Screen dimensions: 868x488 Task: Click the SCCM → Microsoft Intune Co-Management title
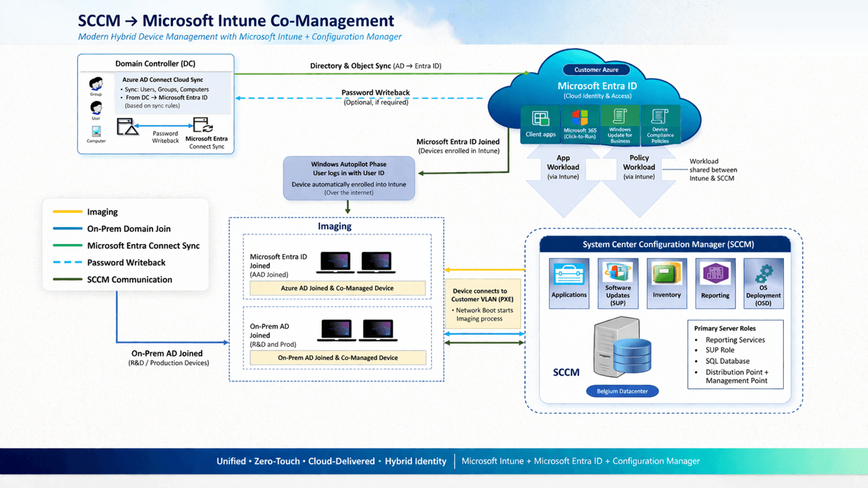(236, 21)
